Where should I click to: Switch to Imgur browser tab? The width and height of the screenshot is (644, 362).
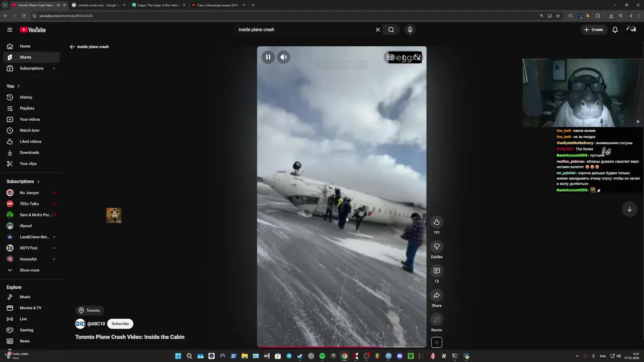coord(158,5)
